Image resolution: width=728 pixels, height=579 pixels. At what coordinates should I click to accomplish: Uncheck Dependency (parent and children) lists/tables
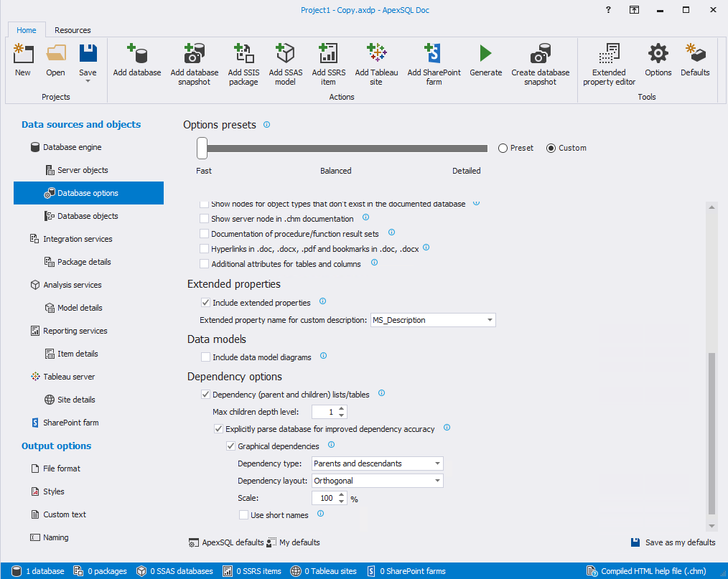[205, 395]
